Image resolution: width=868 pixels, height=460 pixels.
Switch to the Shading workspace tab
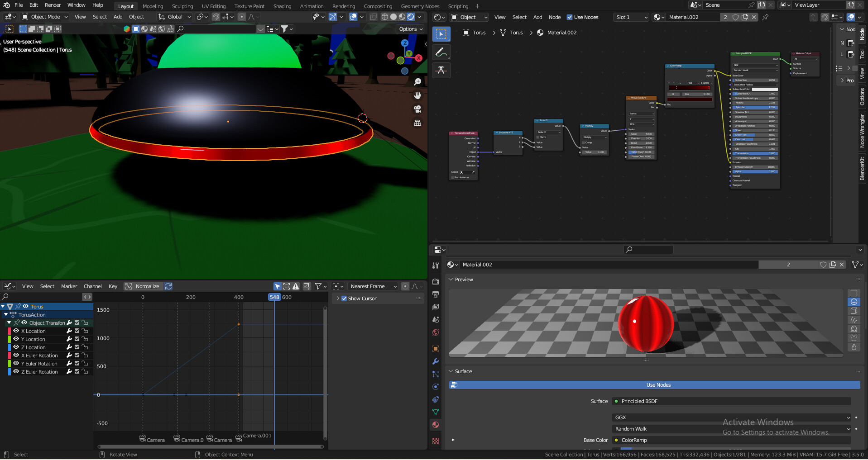[x=282, y=6]
